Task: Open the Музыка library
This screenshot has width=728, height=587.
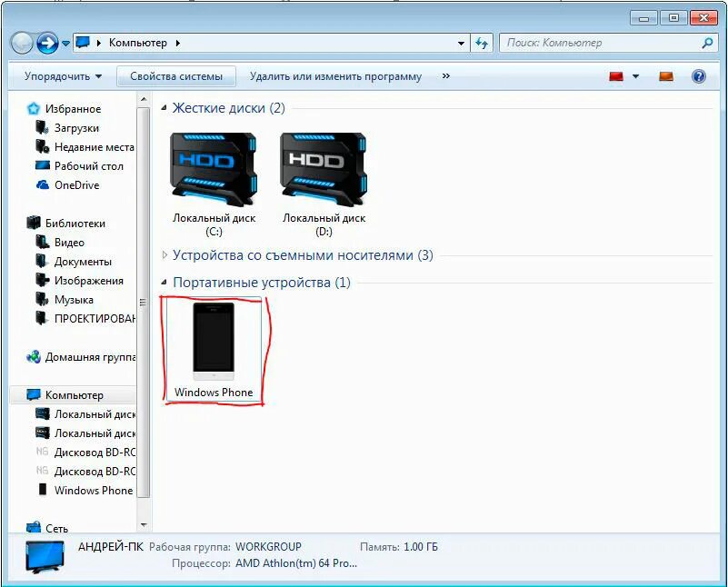Action: [x=74, y=299]
